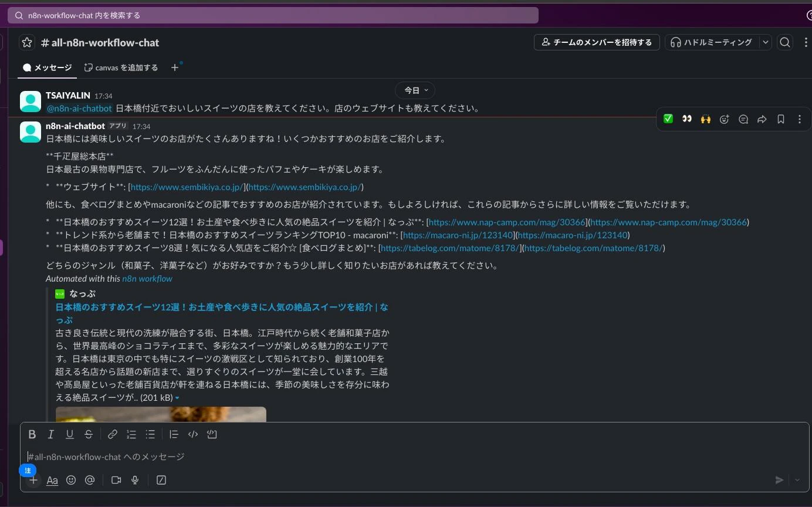Viewport: 812px width, 507px height.
Task: Mention someone with the @ icon
Action: click(90, 480)
